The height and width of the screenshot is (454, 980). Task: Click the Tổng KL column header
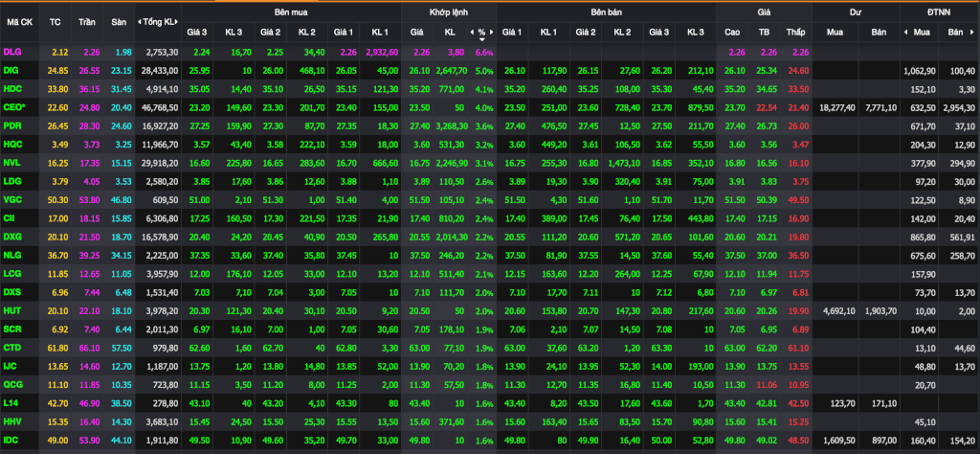tap(159, 22)
